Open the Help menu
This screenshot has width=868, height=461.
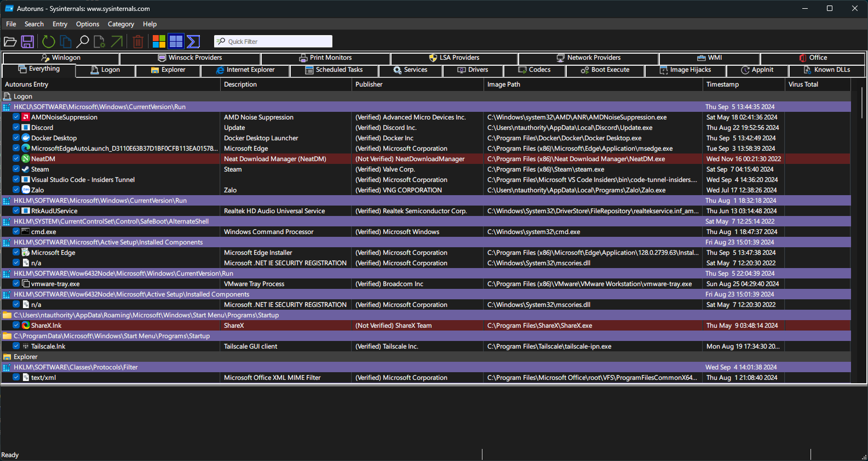(150, 24)
